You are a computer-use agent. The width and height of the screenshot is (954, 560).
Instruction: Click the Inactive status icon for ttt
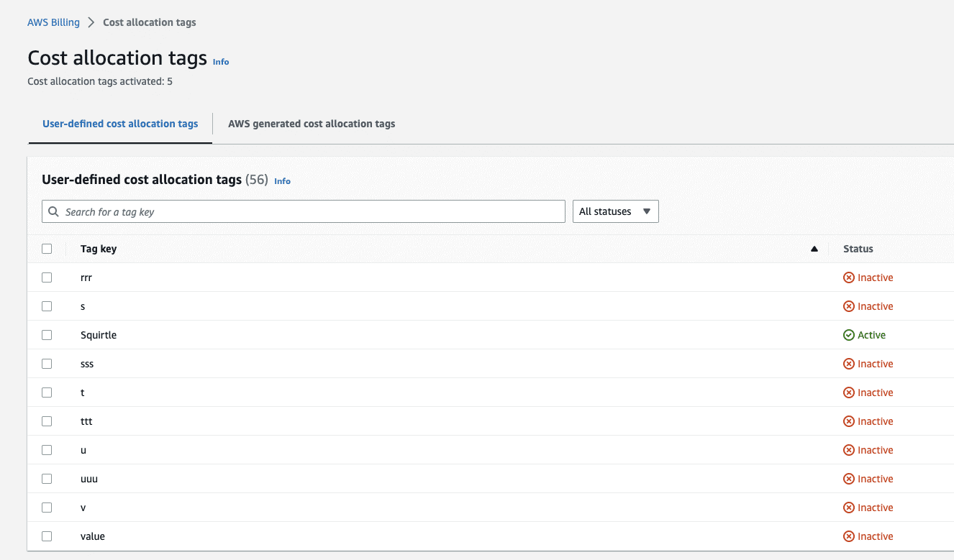tap(849, 421)
